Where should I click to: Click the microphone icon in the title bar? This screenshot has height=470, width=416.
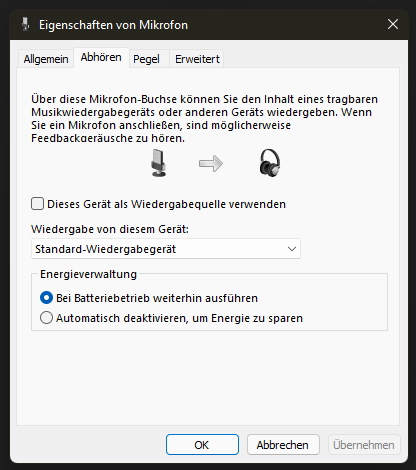coord(25,24)
